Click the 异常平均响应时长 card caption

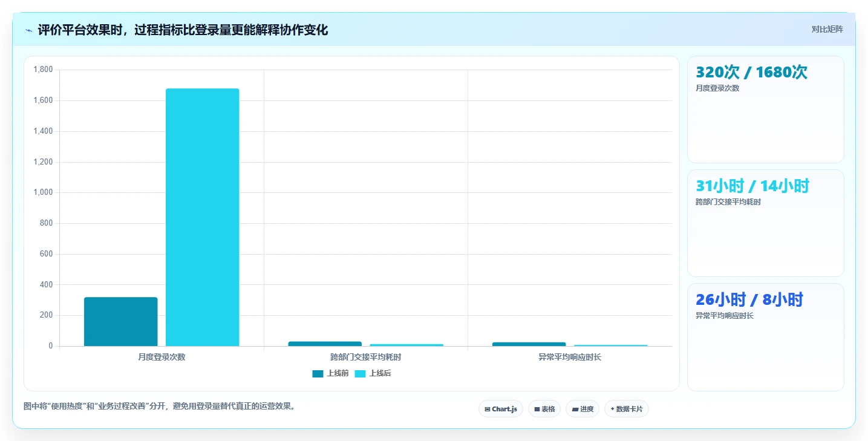tap(725, 315)
